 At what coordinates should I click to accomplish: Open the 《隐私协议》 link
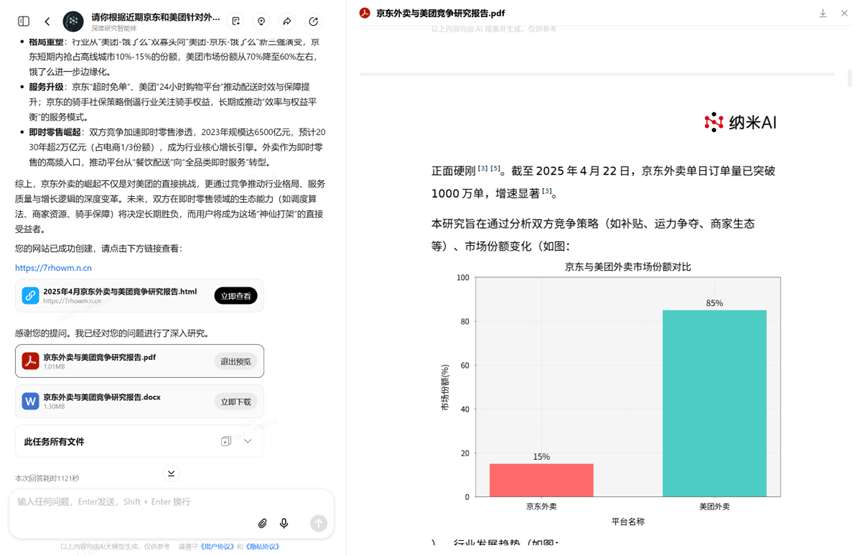click(x=262, y=547)
